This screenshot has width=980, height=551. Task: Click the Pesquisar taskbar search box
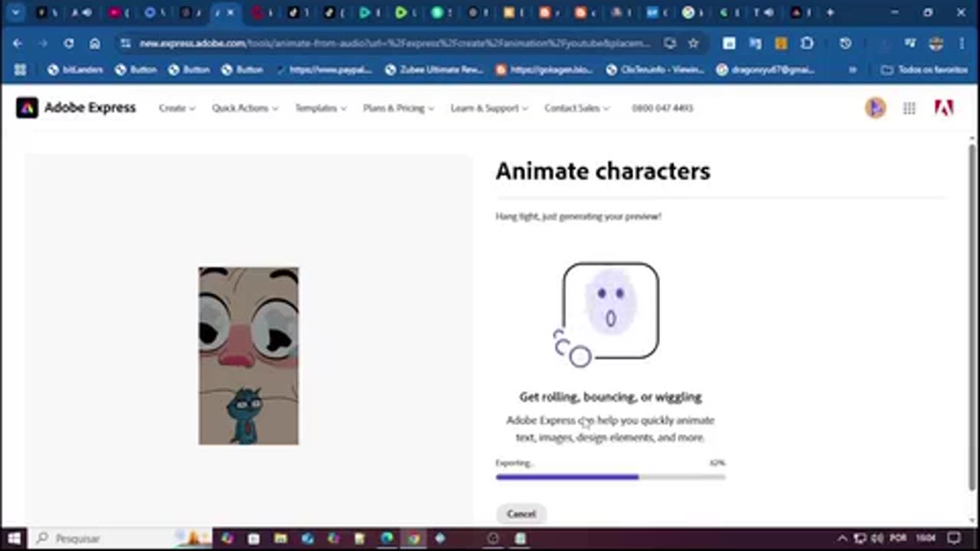click(x=119, y=538)
